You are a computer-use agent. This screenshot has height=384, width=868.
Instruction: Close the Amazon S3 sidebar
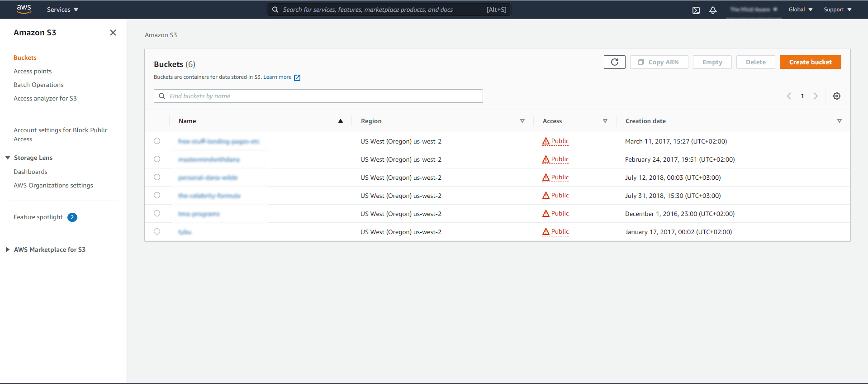[x=113, y=33]
